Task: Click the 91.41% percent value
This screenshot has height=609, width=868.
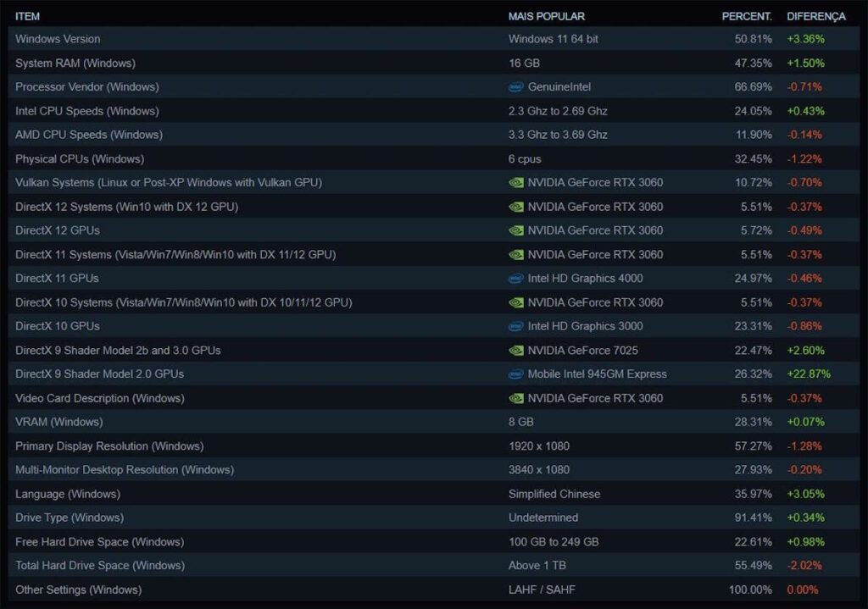Action: 753,518
